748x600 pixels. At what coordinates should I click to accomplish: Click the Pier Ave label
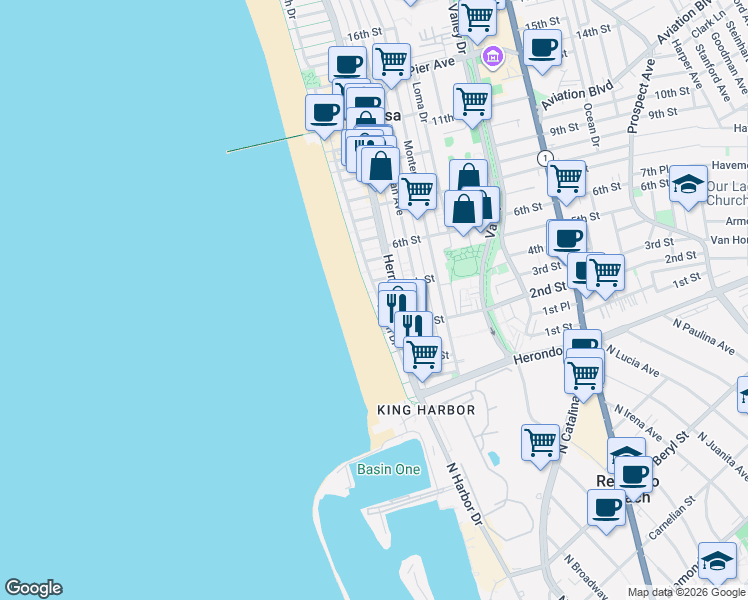pyautogui.click(x=432, y=65)
